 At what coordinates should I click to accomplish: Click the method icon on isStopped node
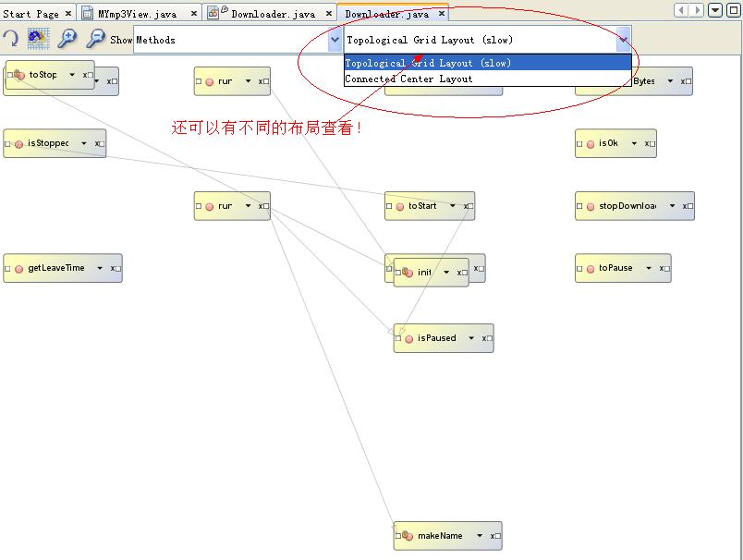(x=19, y=144)
